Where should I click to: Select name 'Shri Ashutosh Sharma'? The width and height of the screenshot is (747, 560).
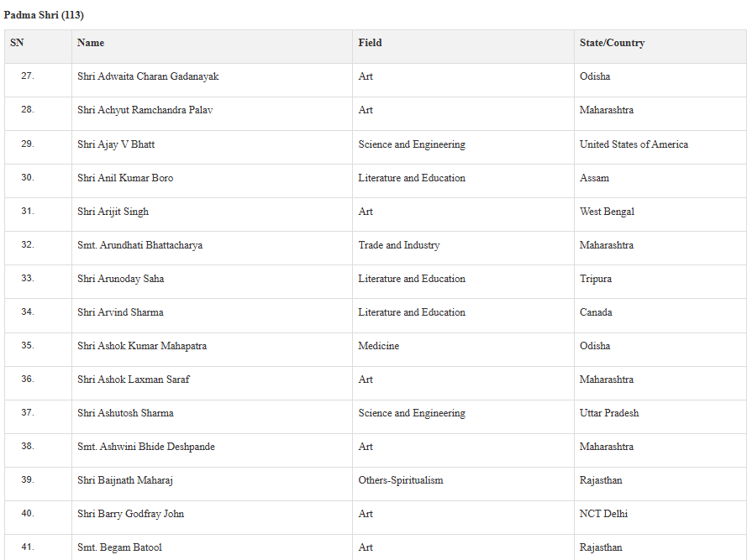pyautogui.click(x=125, y=413)
